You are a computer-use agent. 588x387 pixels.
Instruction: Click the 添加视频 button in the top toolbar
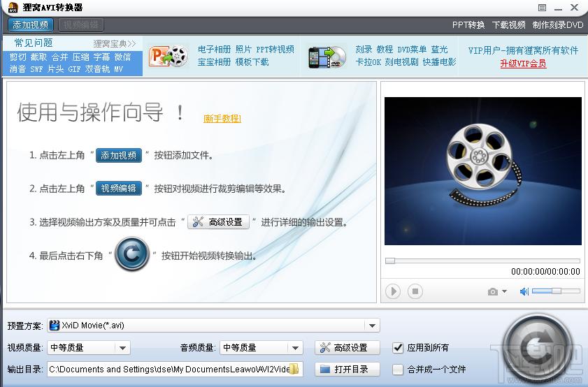point(30,25)
